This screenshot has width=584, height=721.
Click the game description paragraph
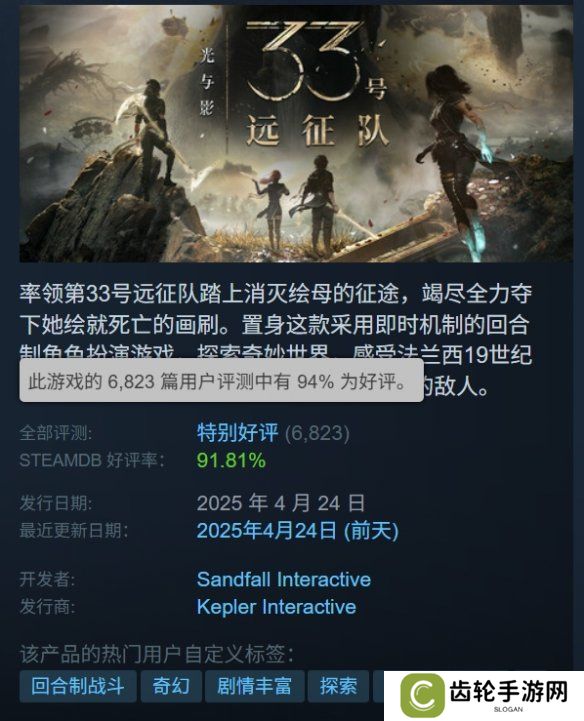tap(276, 340)
